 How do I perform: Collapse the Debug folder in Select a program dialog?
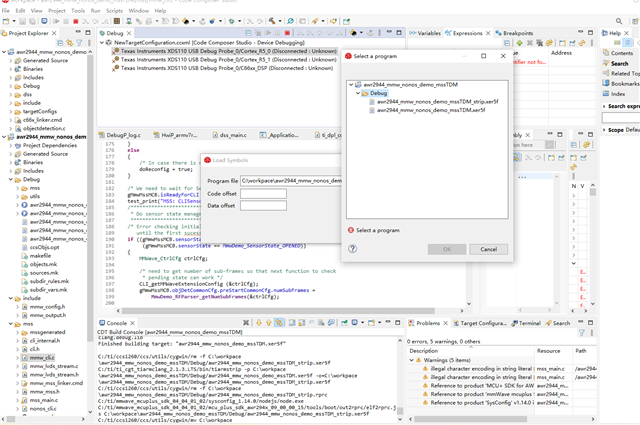[x=358, y=93]
